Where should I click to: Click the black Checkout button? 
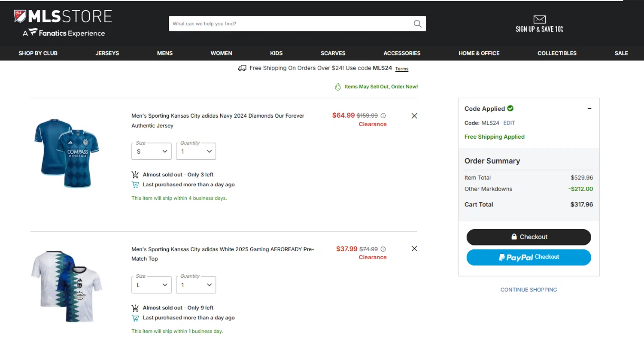tap(529, 237)
